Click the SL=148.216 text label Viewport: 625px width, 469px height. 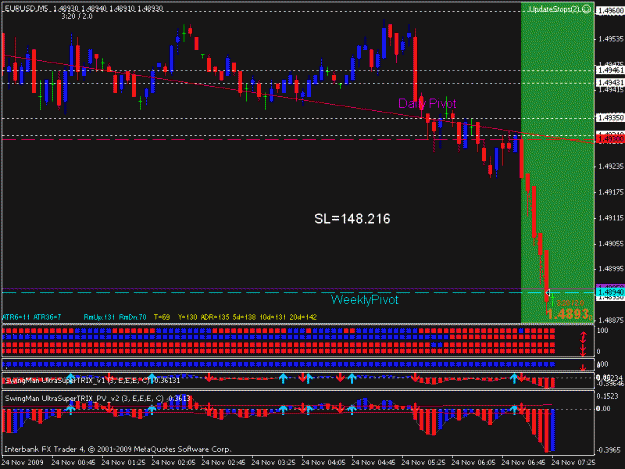352,219
